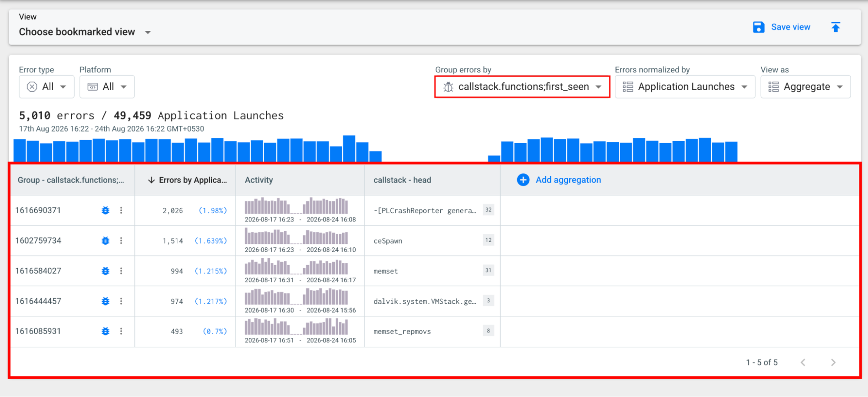Select group ID 1616584027
This screenshot has height=397, width=868.
click(x=38, y=271)
